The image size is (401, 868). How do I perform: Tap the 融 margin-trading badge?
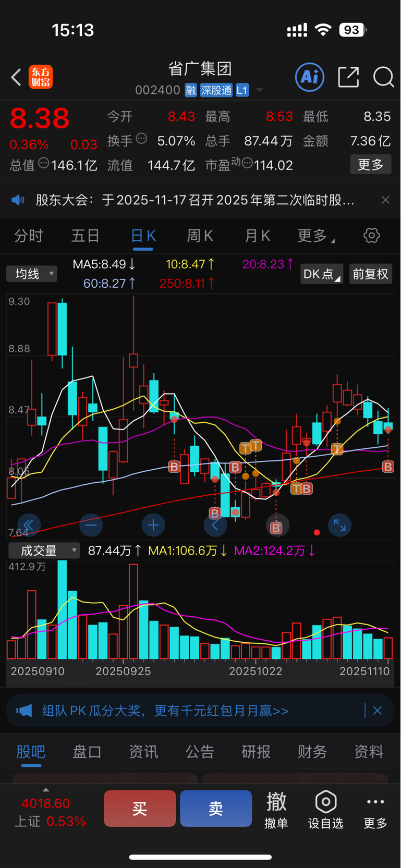[x=190, y=90]
